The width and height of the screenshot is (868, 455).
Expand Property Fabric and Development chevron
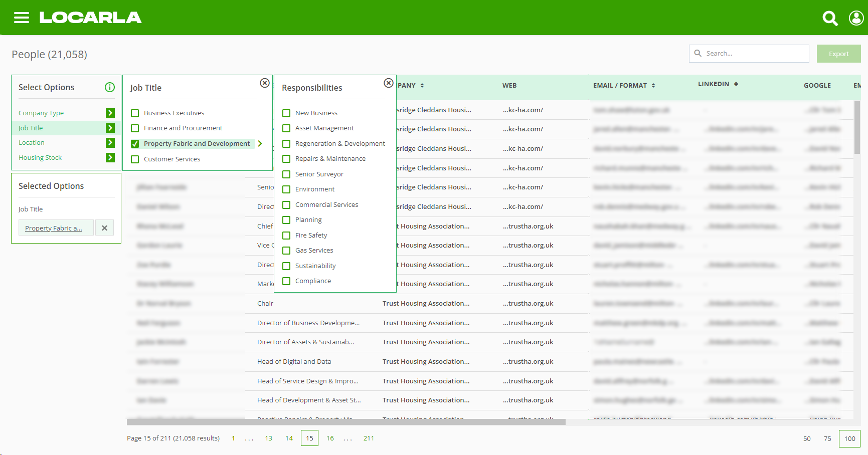pos(260,143)
